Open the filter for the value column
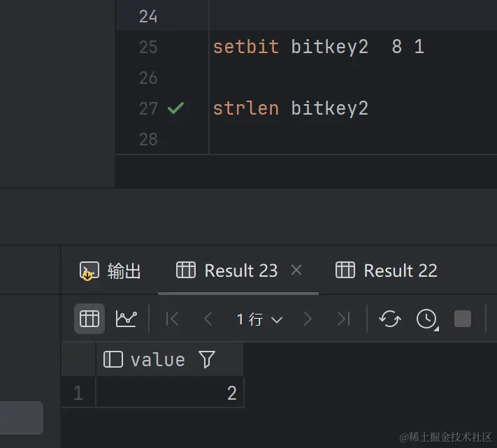 (x=207, y=359)
